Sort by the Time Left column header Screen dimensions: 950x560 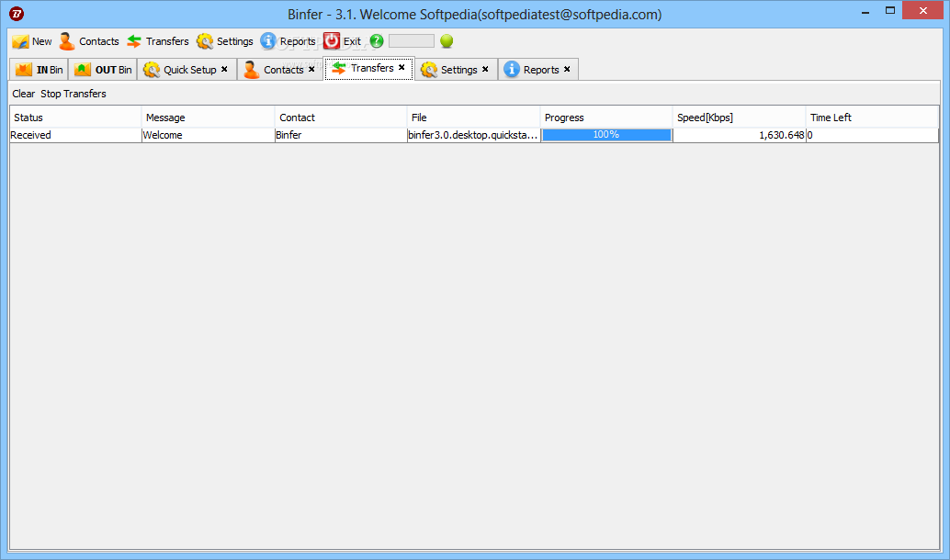tap(873, 118)
